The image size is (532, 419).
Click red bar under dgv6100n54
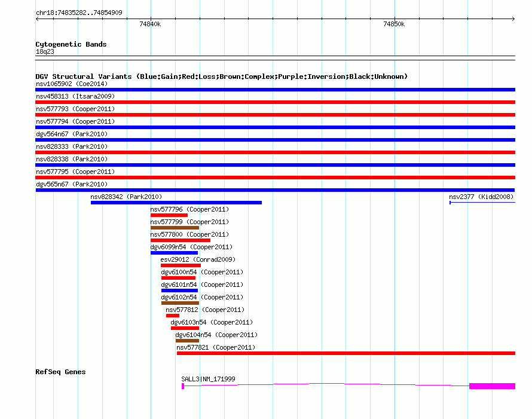point(179,278)
